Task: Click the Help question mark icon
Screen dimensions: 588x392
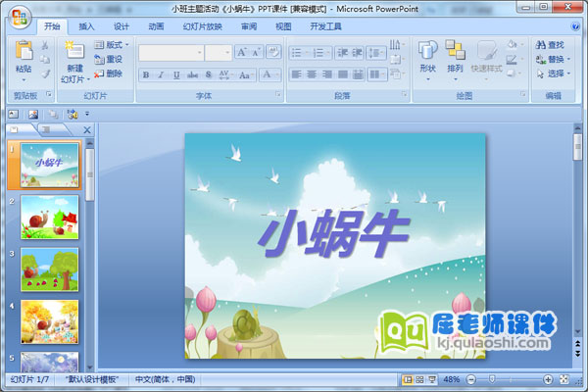Action: pyautogui.click(x=575, y=26)
